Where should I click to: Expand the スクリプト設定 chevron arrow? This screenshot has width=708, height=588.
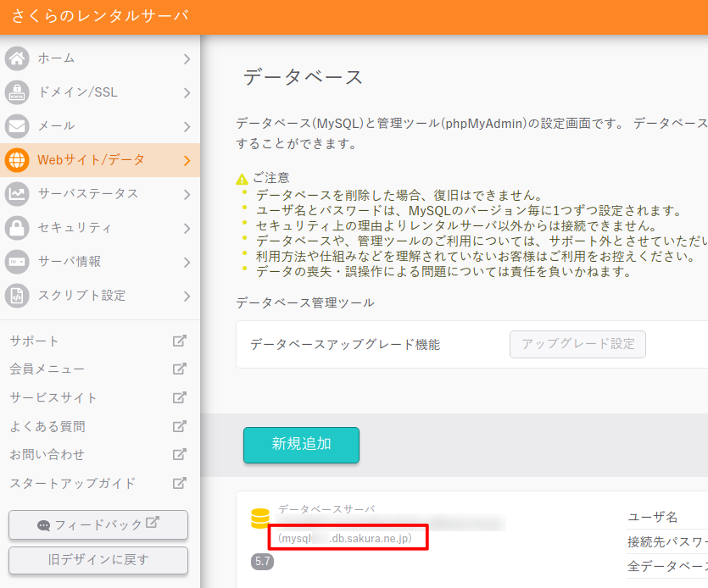pos(187,297)
